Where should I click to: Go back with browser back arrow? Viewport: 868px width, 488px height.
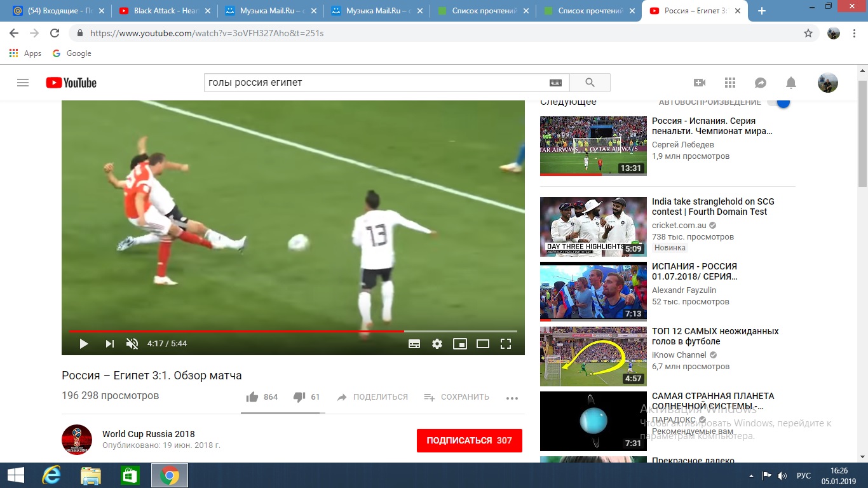(x=14, y=33)
